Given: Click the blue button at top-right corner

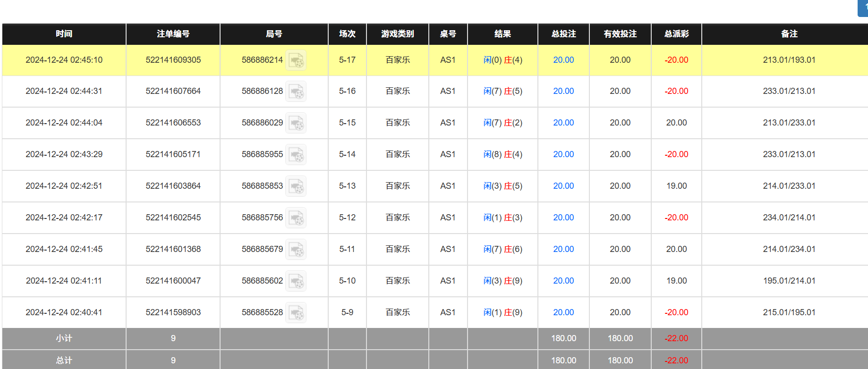Looking at the screenshot, I should (x=863, y=8).
